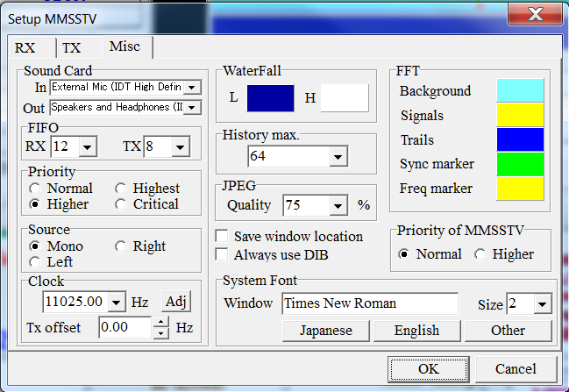Viewport: 569px width, 392px height.
Task: Change the FFT Sync marker color
Action: 520,164
